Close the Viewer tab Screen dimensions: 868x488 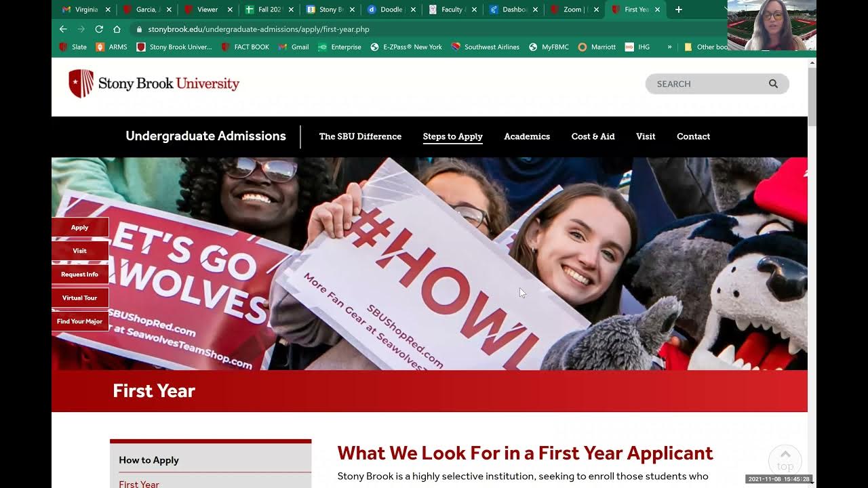click(x=230, y=9)
